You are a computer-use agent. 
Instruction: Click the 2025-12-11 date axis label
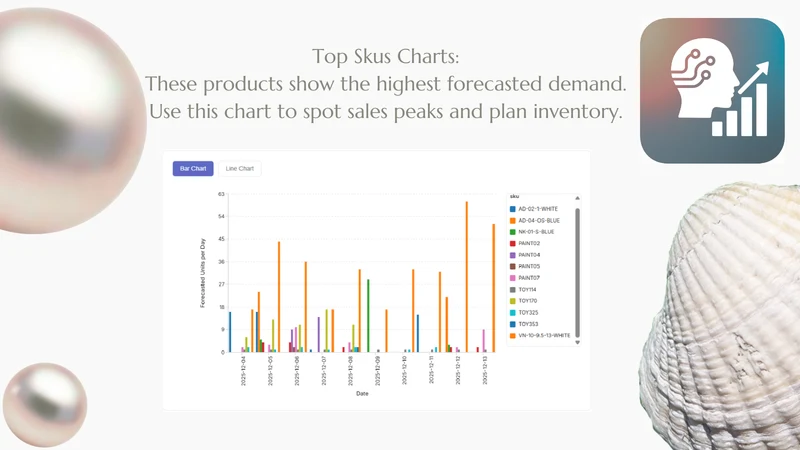[x=431, y=370]
